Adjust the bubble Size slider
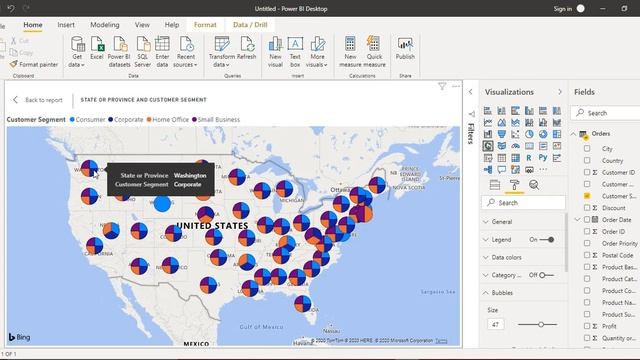This screenshot has width=640, height=360. point(541,324)
